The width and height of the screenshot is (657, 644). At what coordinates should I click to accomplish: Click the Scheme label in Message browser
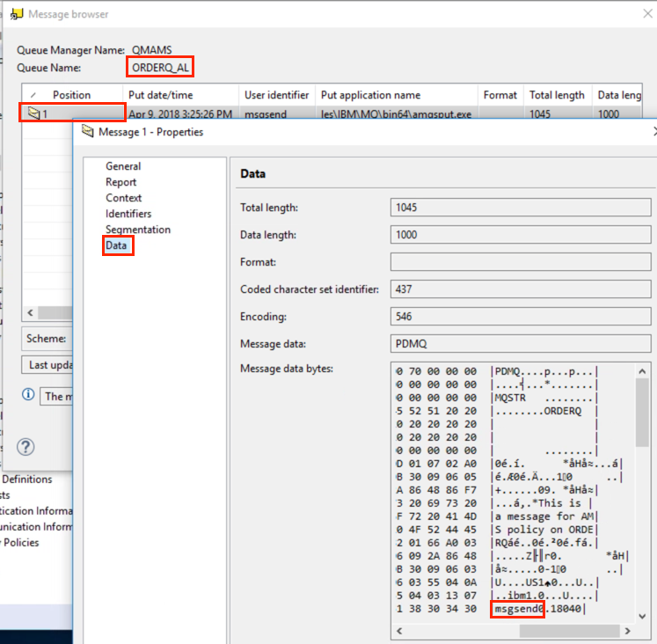46,339
